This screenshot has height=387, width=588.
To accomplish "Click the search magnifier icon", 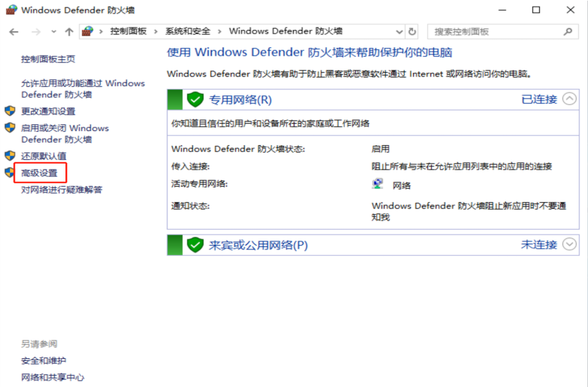I will pyautogui.click(x=568, y=32).
